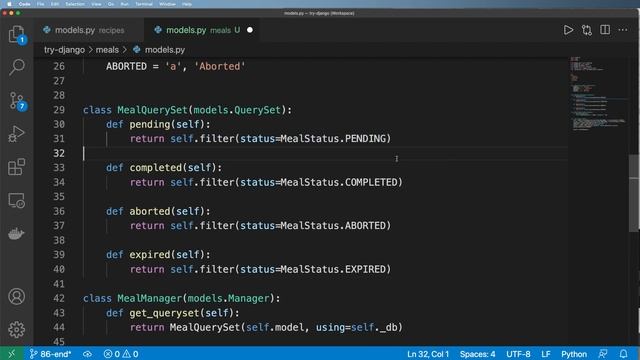This screenshot has width=640, height=360.
Task: Click the 'Aborted' string on line 26
Action: pyautogui.click(x=220, y=67)
